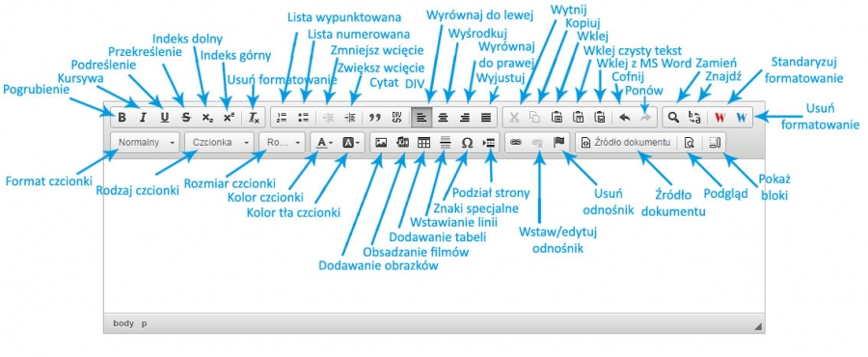
Task: Insert a block quote (Cytat)
Action: point(375,118)
